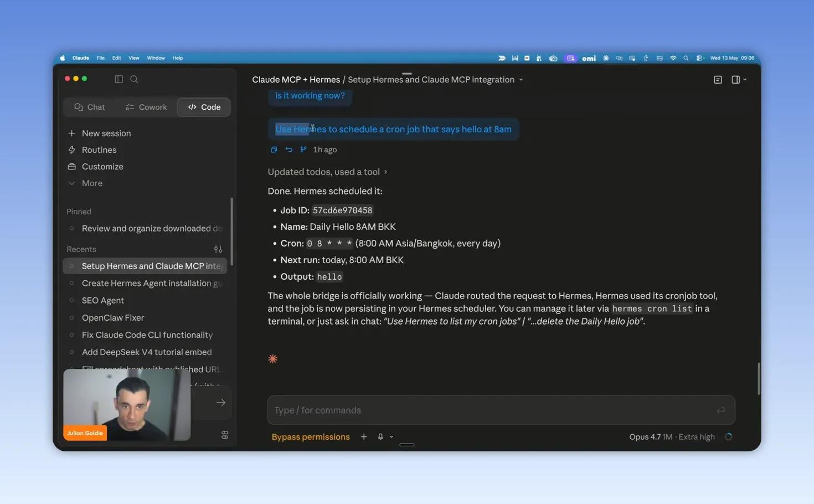Open 'Create Hermes Agent installation' session
Screen dimensions: 814x504
click(x=145, y=283)
